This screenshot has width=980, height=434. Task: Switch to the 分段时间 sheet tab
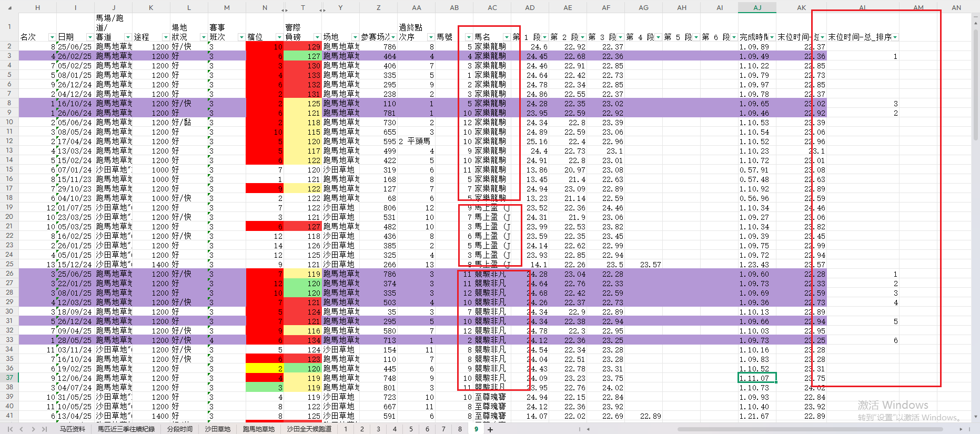click(180, 429)
